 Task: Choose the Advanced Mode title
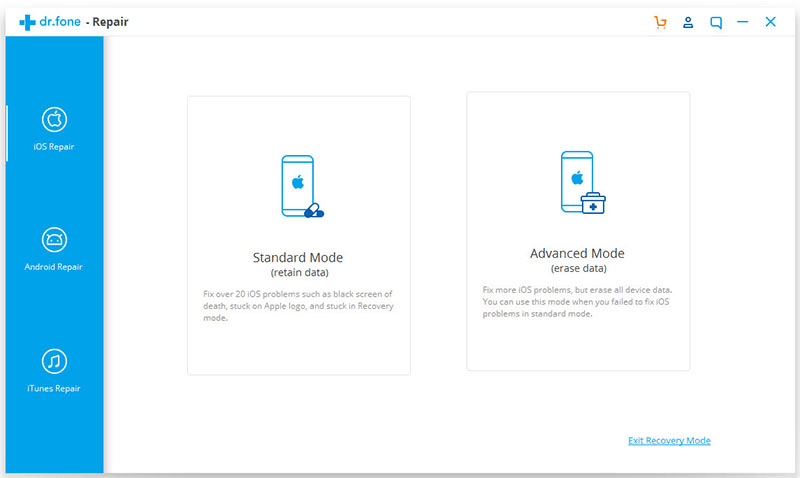[577, 253]
